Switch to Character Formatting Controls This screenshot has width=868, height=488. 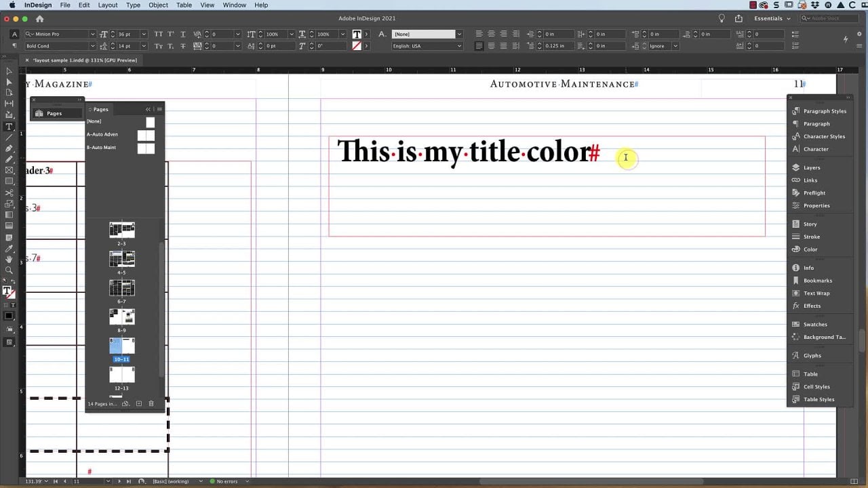[14, 34]
